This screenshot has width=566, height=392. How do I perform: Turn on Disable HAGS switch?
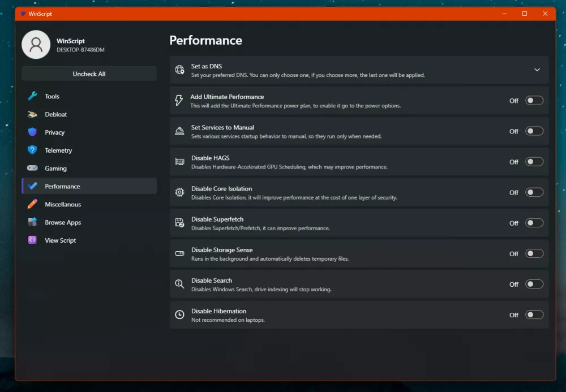pyautogui.click(x=534, y=162)
